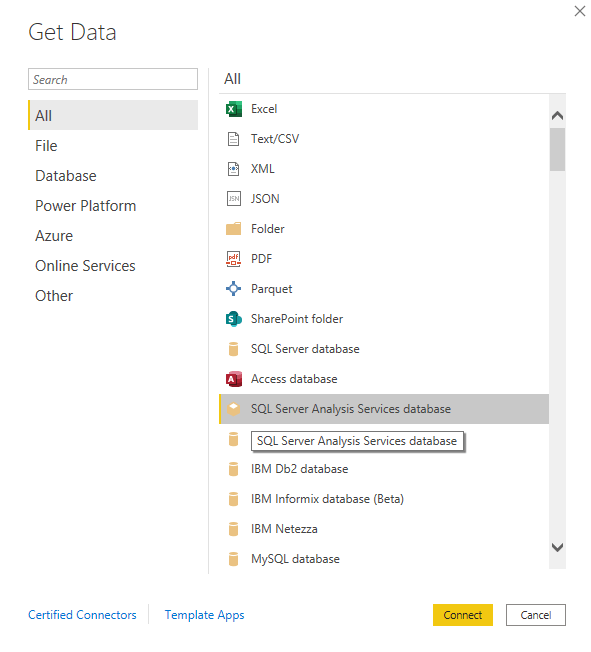Image resolution: width=591 pixels, height=652 pixels.
Task: Click the MySQL database icon
Action: [x=233, y=559]
